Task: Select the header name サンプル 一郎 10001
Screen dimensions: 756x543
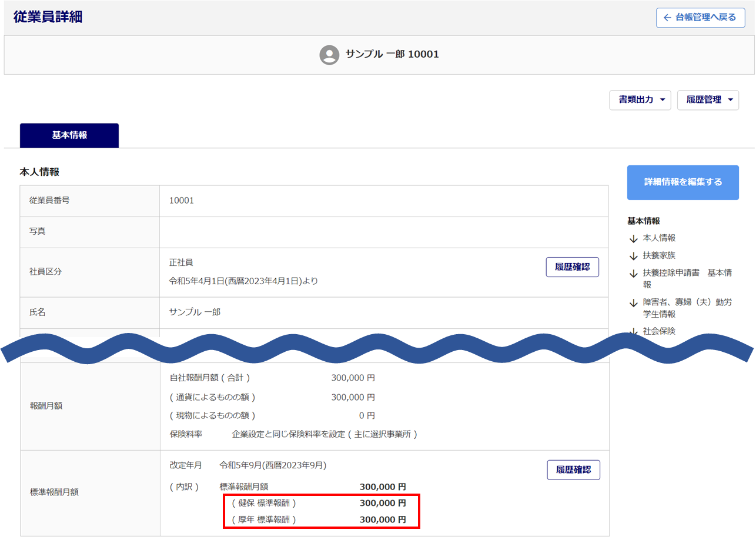Action: point(392,54)
